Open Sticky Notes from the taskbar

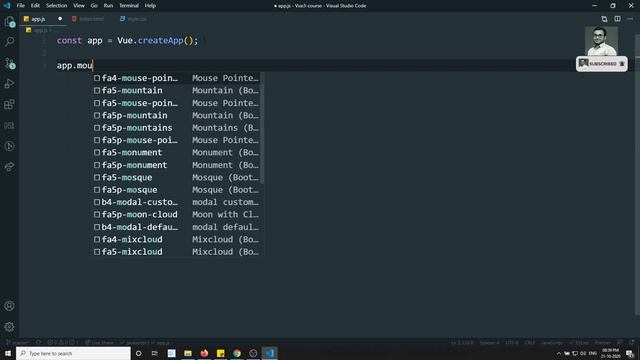pos(220,353)
